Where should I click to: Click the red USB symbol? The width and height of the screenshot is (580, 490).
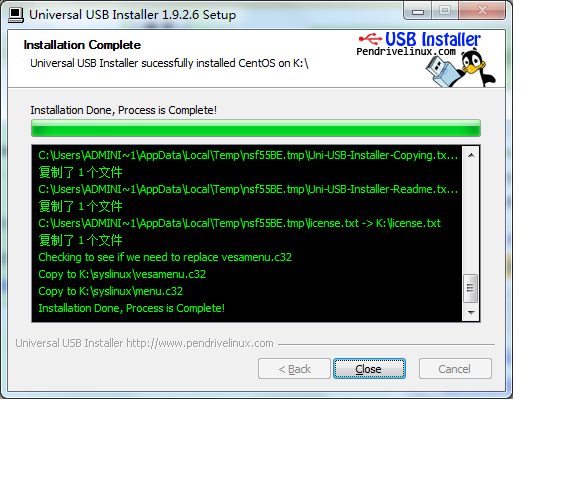pyautogui.click(x=370, y=38)
